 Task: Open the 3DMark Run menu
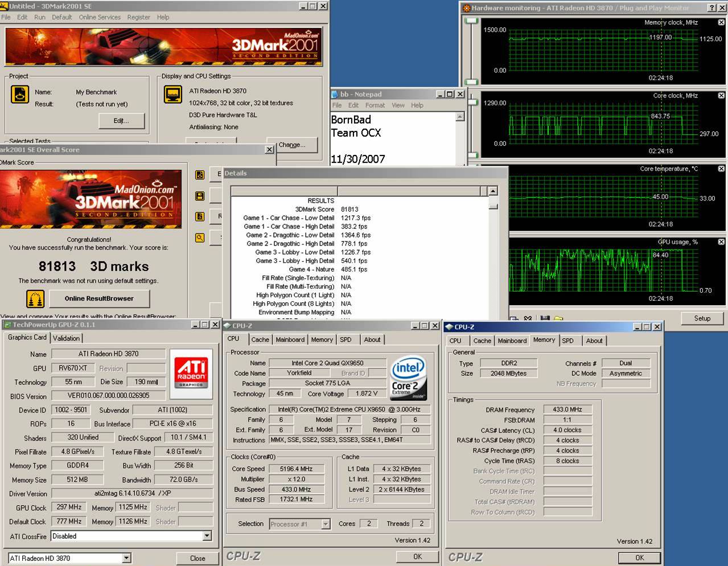coord(40,17)
